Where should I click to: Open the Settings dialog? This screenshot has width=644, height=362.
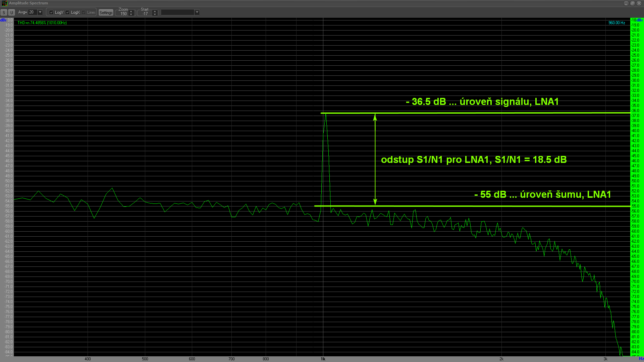coord(106,13)
